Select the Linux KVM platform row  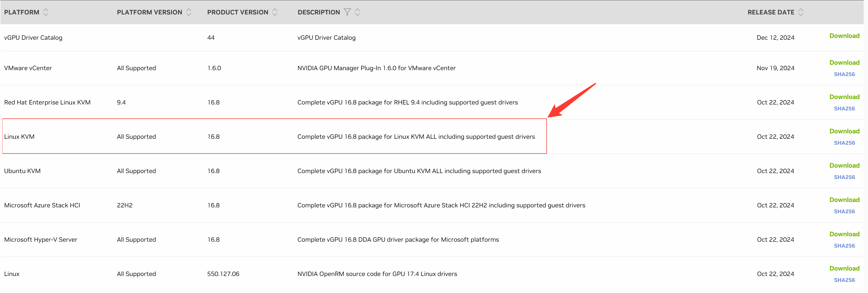pos(19,136)
